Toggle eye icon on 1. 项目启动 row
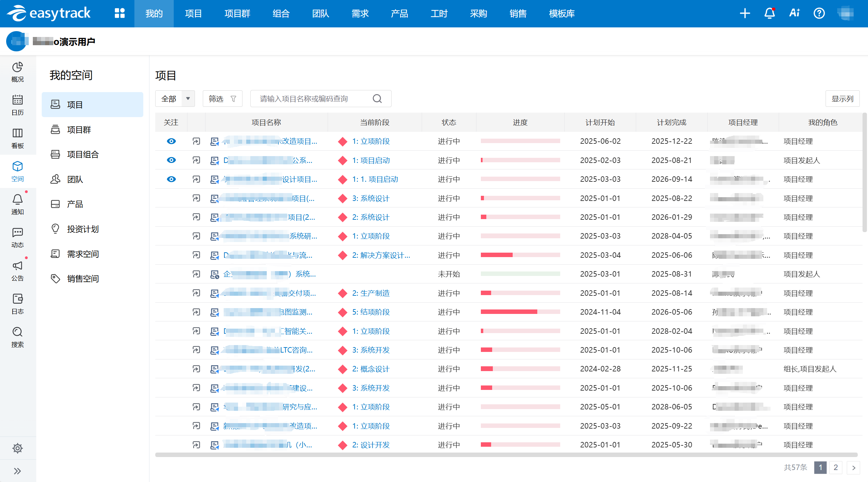Screen dimensions: 868x482 171,179
